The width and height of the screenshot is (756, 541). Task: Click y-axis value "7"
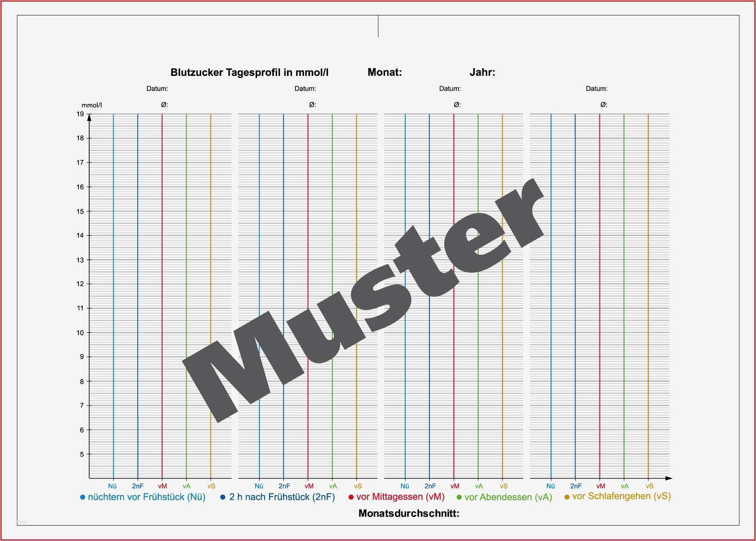[82, 405]
